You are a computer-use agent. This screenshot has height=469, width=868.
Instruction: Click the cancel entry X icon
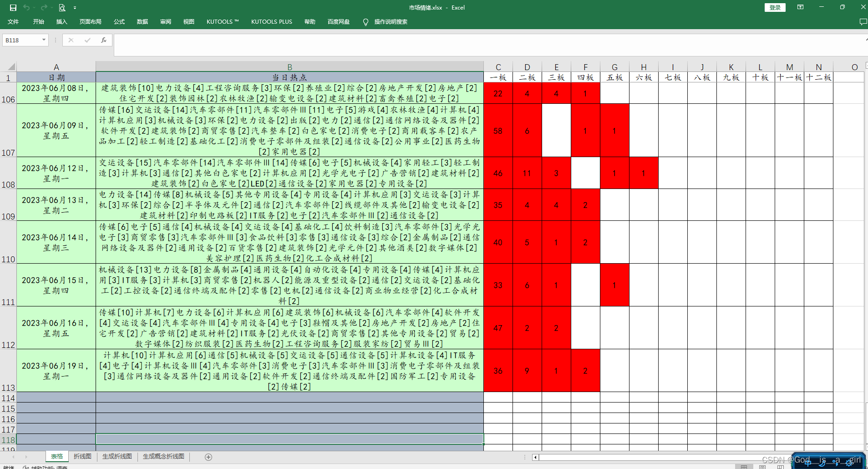coord(71,40)
